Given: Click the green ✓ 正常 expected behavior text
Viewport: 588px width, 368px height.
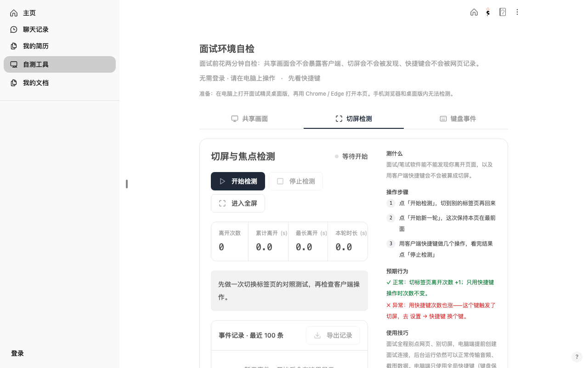Looking at the screenshot, I should click(441, 288).
